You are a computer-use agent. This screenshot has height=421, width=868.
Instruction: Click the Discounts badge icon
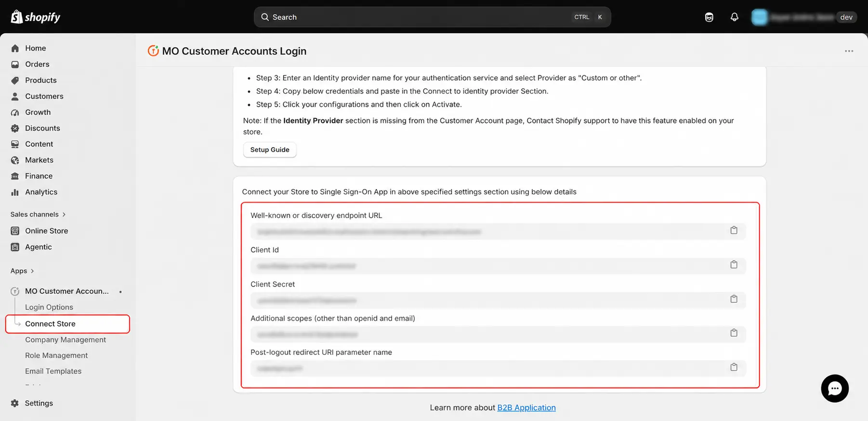pos(15,128)
